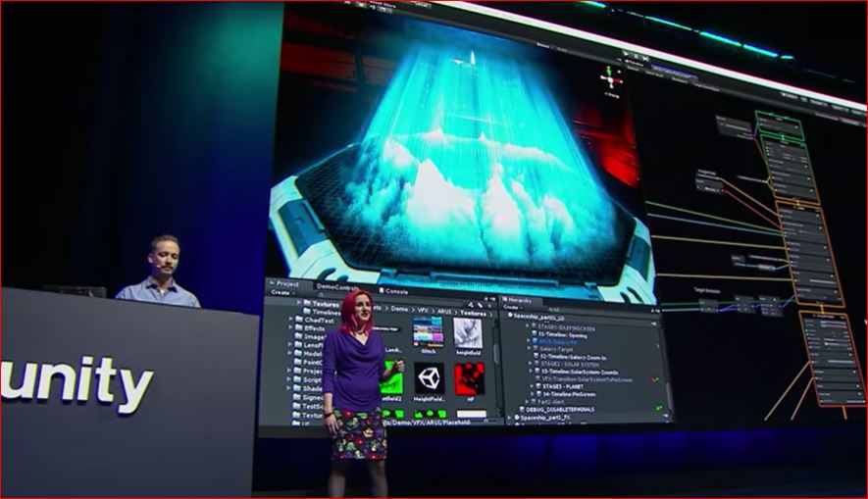
Task: Expand the Textures folder arrow in Project tree
Action: click(299, 303)
